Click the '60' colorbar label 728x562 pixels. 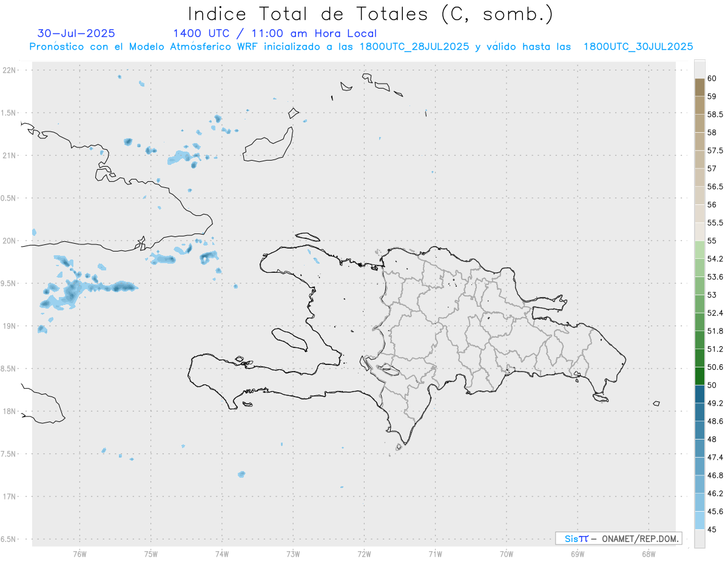712,79
